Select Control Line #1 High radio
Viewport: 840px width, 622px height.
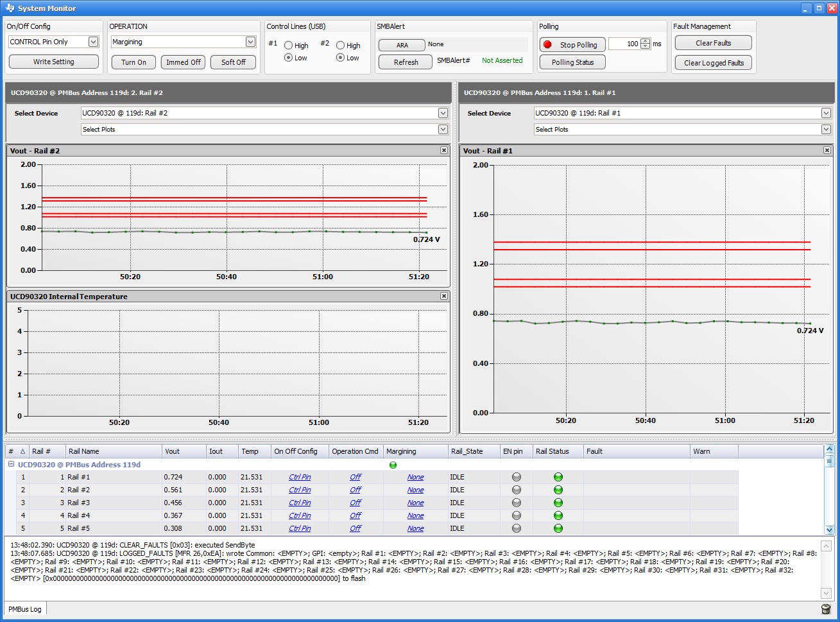288,46
